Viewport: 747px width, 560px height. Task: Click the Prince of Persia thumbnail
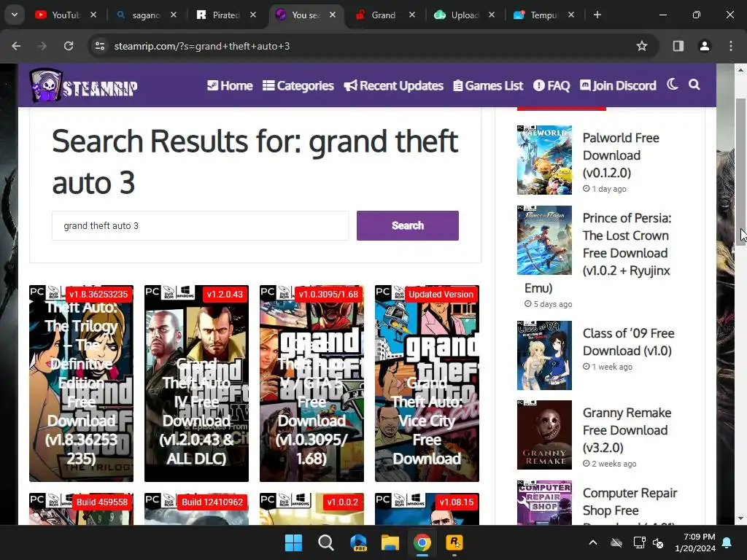pyautogui.click(x=544, y=240)
